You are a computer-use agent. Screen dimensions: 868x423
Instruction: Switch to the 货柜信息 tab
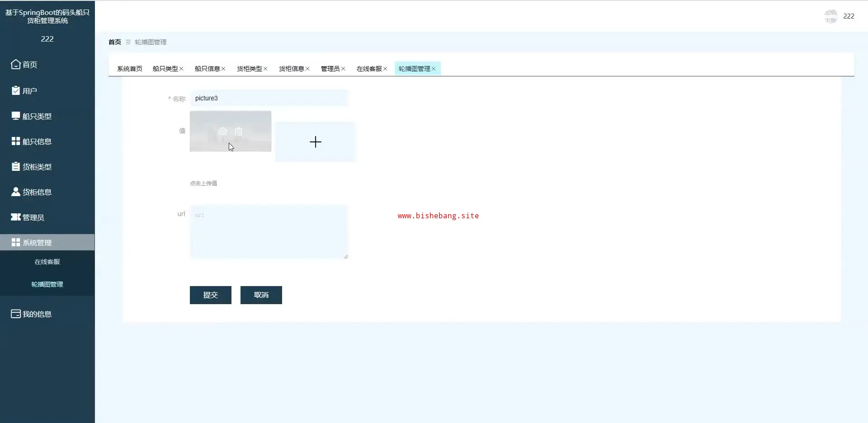tap(292, 69)
